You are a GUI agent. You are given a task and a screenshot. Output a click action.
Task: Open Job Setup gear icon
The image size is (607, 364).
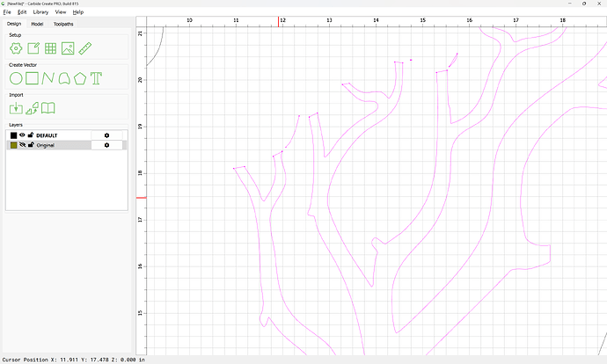pos(16,48)
